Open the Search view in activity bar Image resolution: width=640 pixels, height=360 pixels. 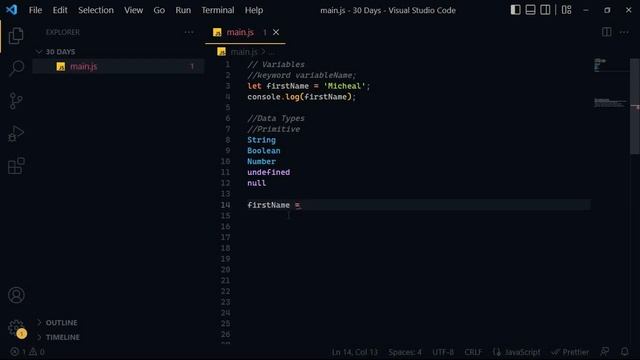pos(16,68)
